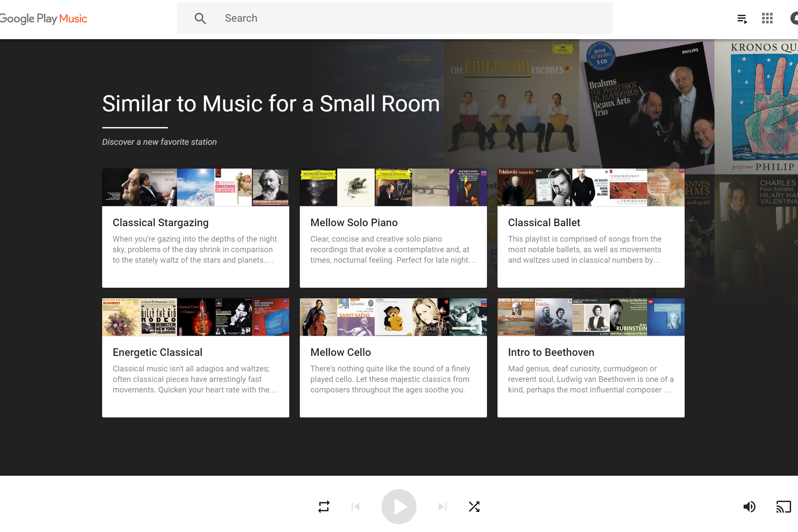
Task: Click Mellow Cello album art strip
Action: [x=393, y=317]
